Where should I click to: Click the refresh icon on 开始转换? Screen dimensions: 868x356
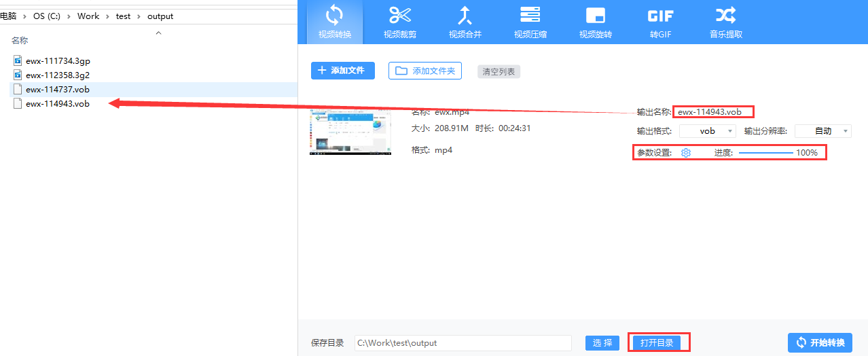801,342
